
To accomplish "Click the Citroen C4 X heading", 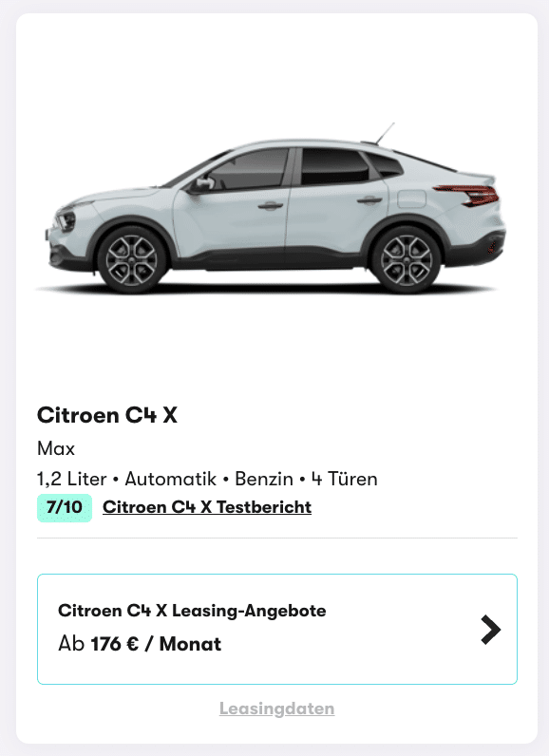I will [107, 415].
